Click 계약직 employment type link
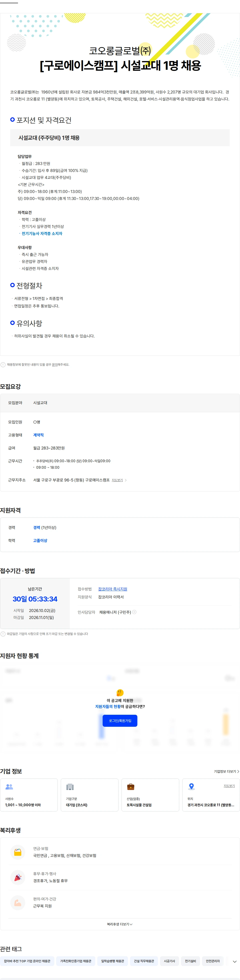 (38, 435)
